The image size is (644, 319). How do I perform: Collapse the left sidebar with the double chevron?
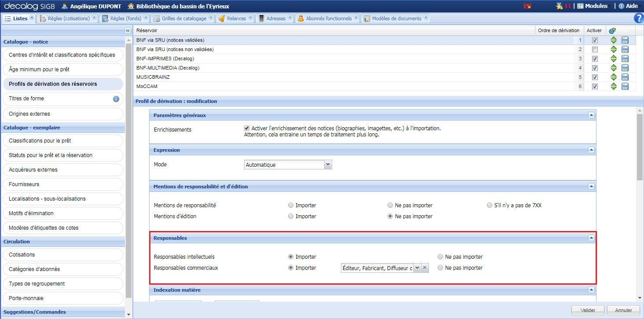tap(128, 30)
